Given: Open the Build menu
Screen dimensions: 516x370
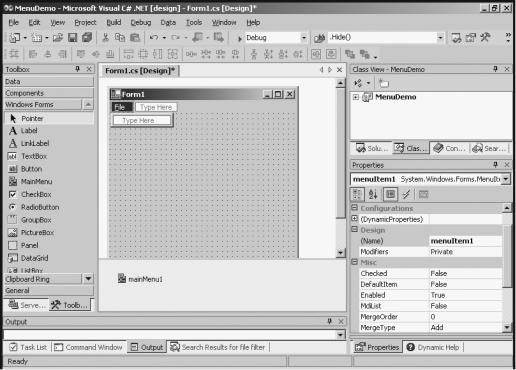Looking at the screenshot, I should (114, 22).
